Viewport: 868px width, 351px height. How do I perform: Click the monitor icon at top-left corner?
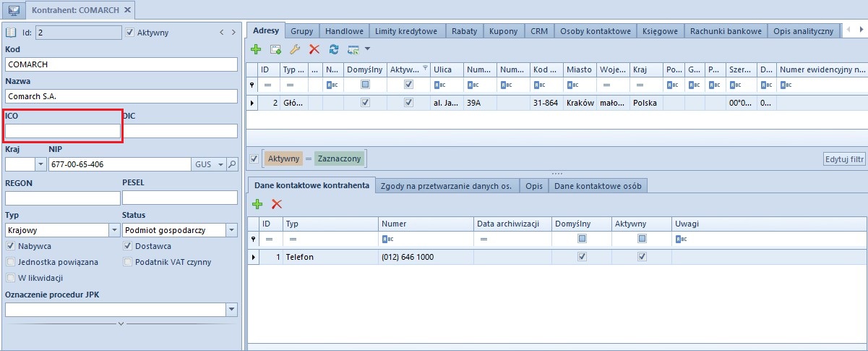pos(13,10)
